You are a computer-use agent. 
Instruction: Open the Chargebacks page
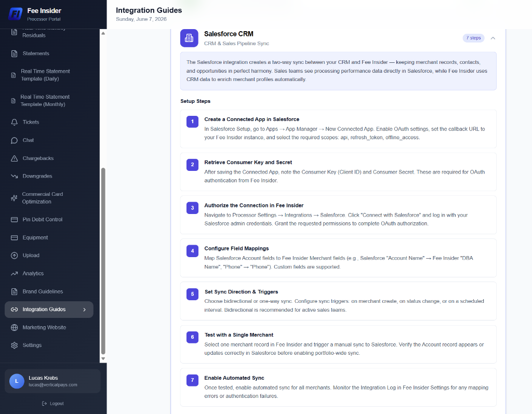[49, 158]
